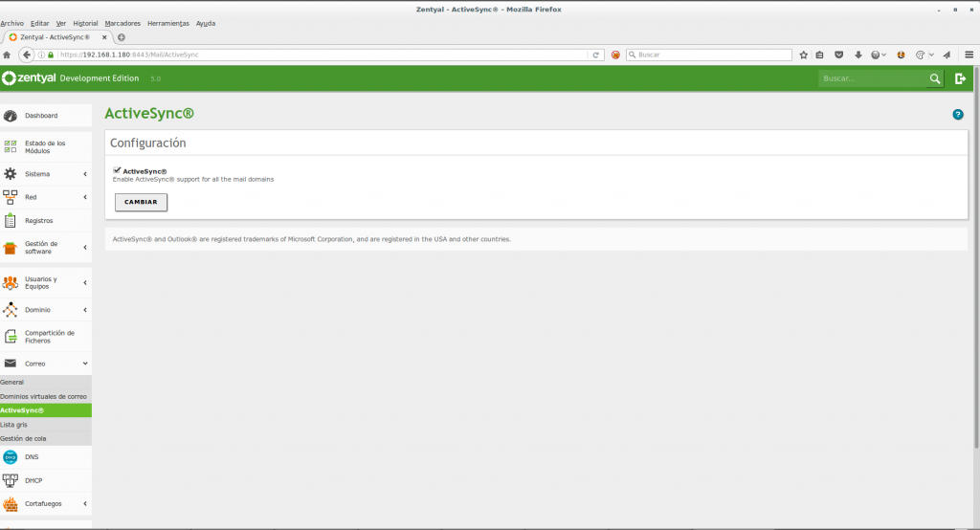Screen dimensions: 980x530
Task: Disable the ActiveSync checkbox
Action: tap(117, 170)
